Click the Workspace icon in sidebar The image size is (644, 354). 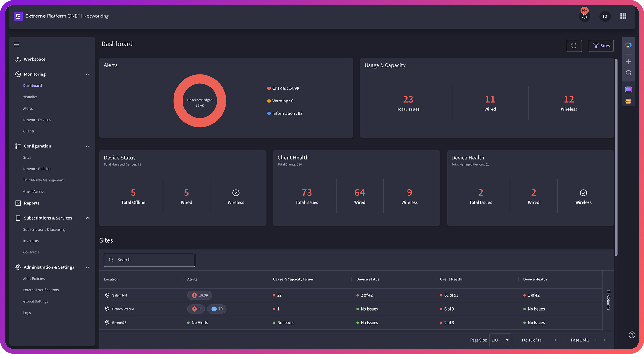pyautogui.click(x=18, y=59)
